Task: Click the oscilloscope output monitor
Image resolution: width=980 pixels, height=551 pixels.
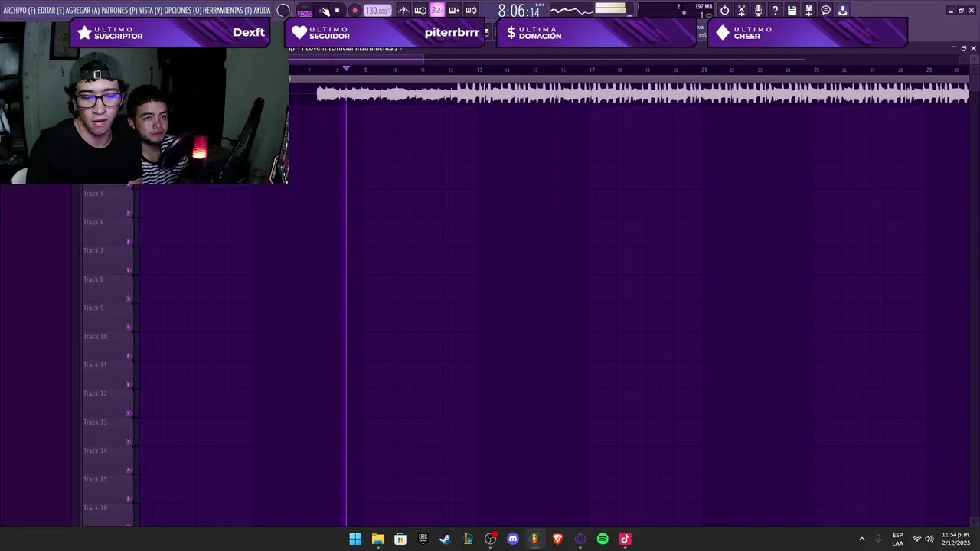Action: [x=570, y=10]
